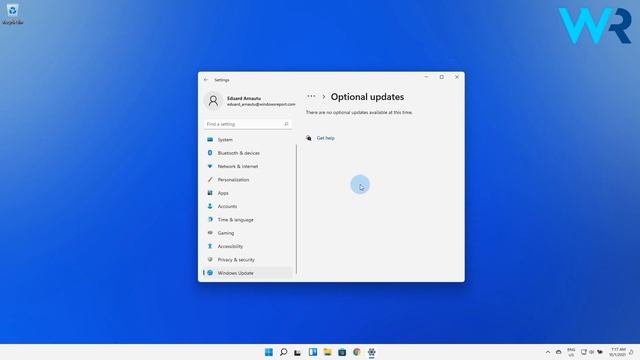Show hidden system tray icons
The height and width of the screenshot is (360, 640).
(x=548, y=352)
